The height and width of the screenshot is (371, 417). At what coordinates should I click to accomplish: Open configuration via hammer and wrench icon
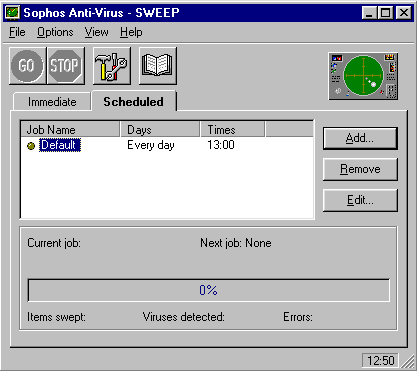pos(112,66)
